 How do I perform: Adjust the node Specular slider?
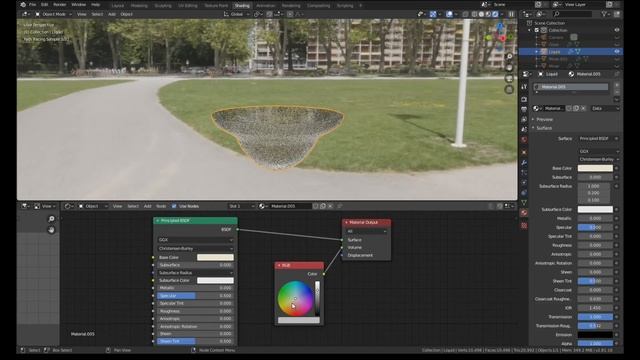point(195,296)
